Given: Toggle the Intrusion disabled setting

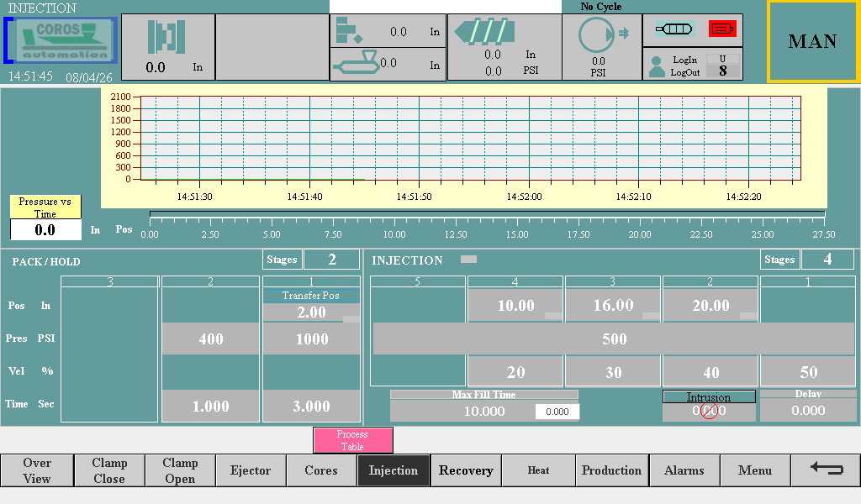Looking at the screenshot, I should coord(709,410).
